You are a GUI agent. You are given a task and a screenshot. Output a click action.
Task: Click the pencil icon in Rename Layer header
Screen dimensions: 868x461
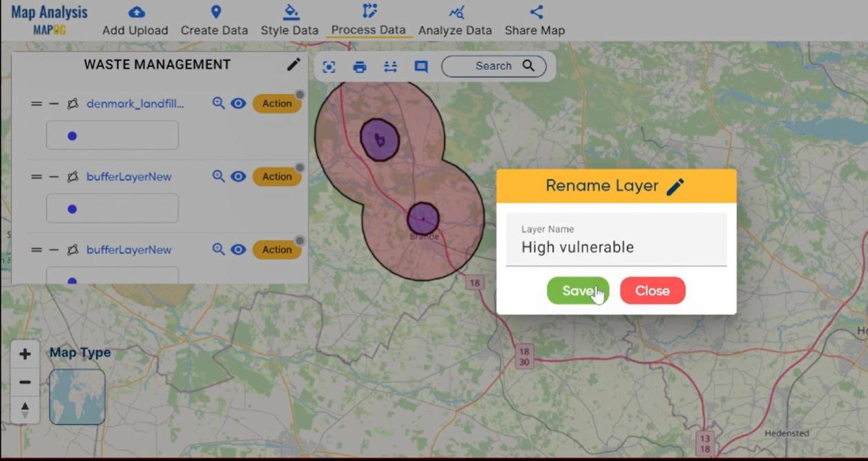675,187
